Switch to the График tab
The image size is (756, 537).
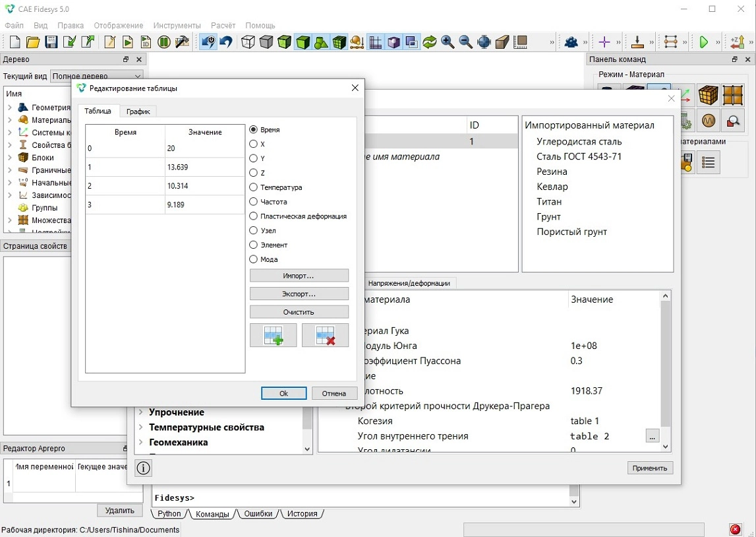[x=138, y=111]
